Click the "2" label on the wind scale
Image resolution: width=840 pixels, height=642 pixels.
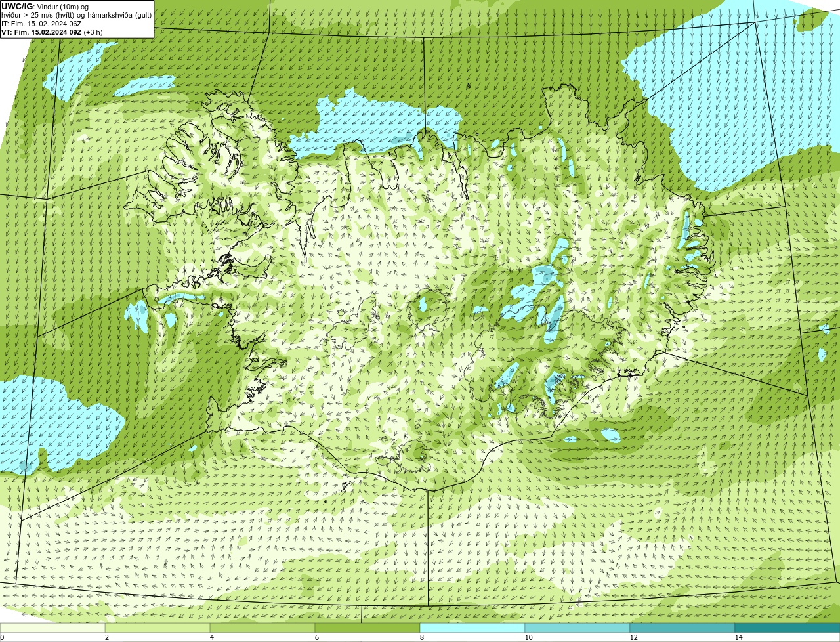(x=106, y=637)
